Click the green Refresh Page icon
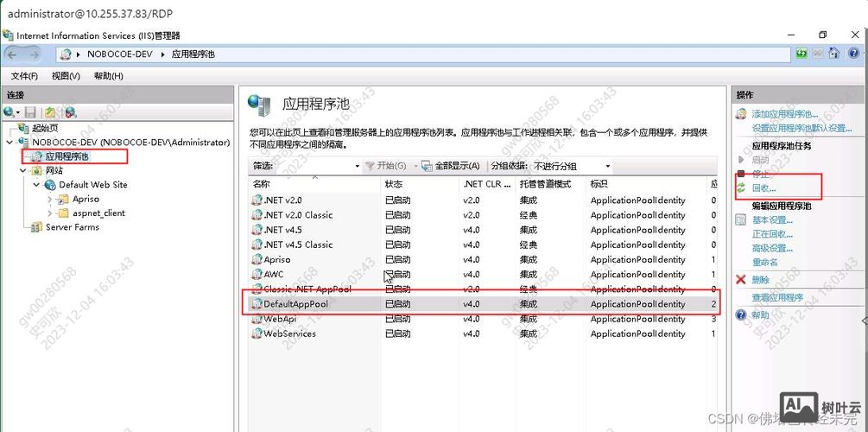 (x=801, y=54)
